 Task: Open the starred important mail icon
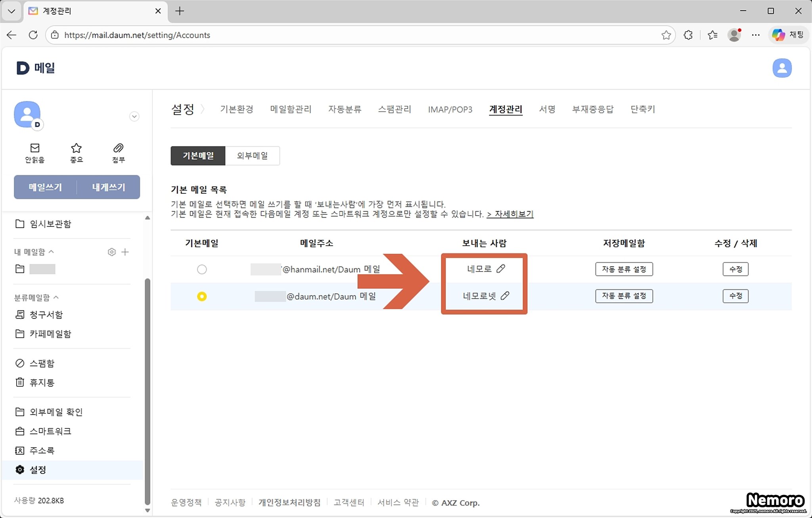coord(76,148)
